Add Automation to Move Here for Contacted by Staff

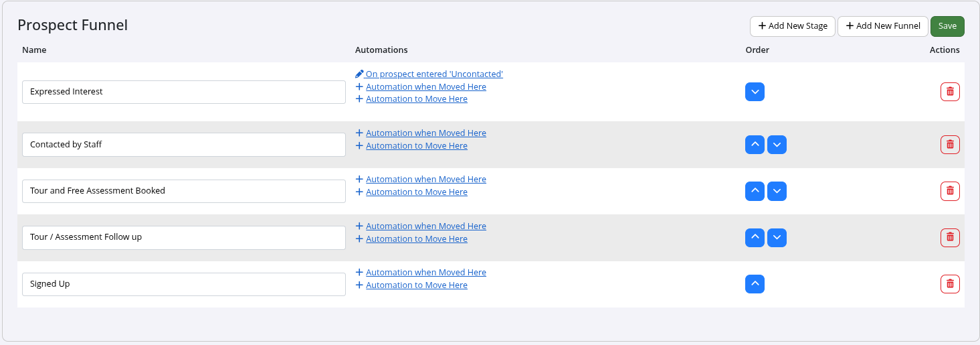[x=416, y=146]
